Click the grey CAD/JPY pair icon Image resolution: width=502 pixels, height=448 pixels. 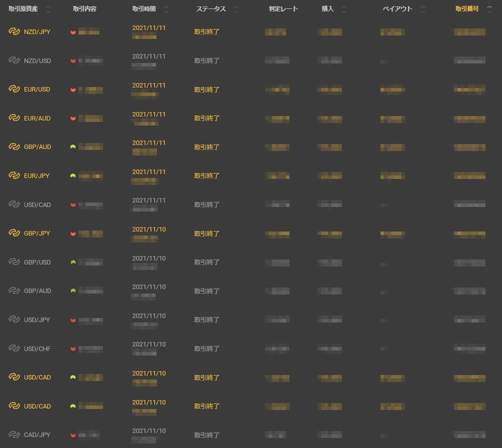(x=14, y=435)
